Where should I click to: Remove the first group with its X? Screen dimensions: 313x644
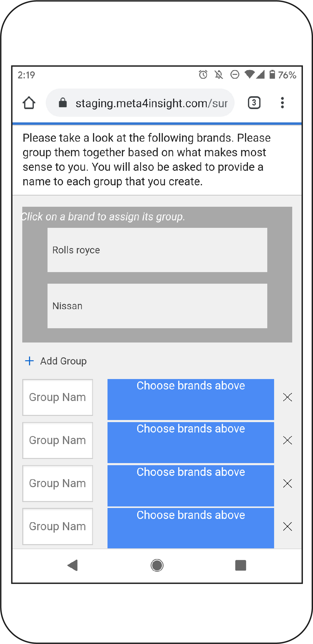click(287, 397)
